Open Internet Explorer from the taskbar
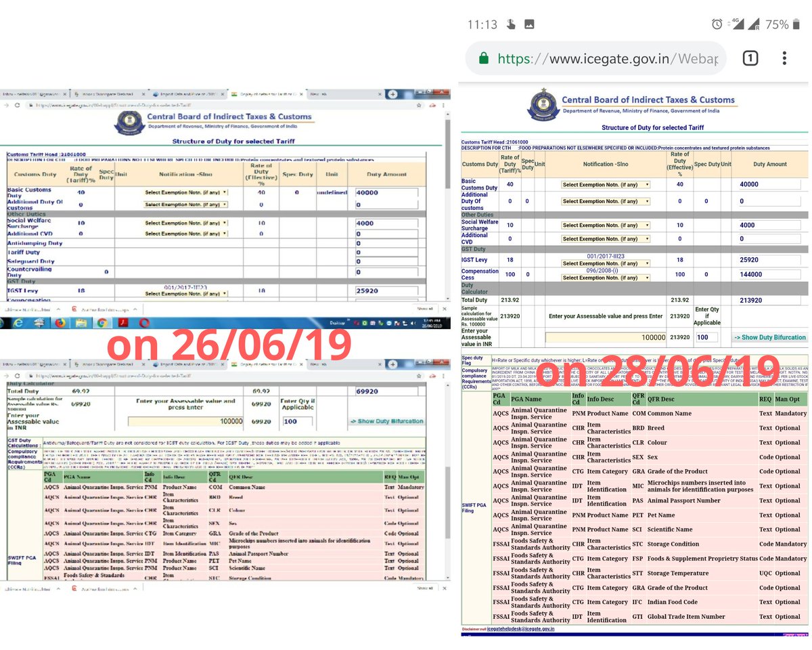The image size is (812, 650). [x=19, y=324]
